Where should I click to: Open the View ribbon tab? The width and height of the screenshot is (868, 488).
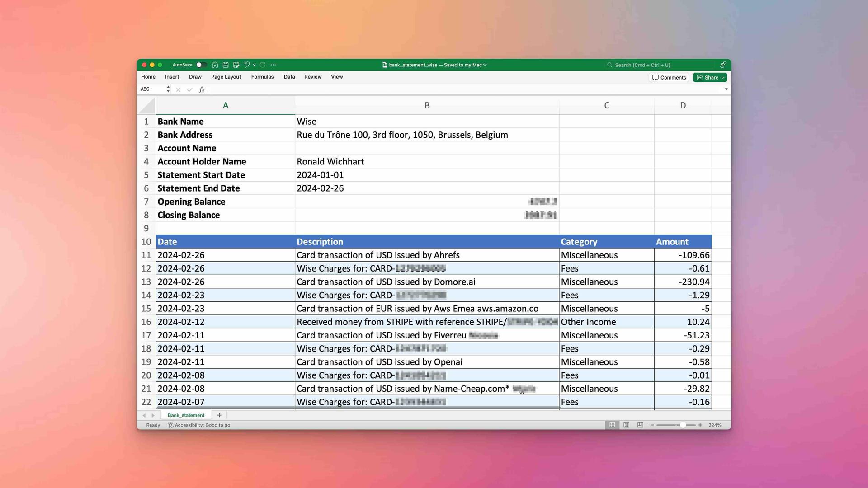click(337, 77)
